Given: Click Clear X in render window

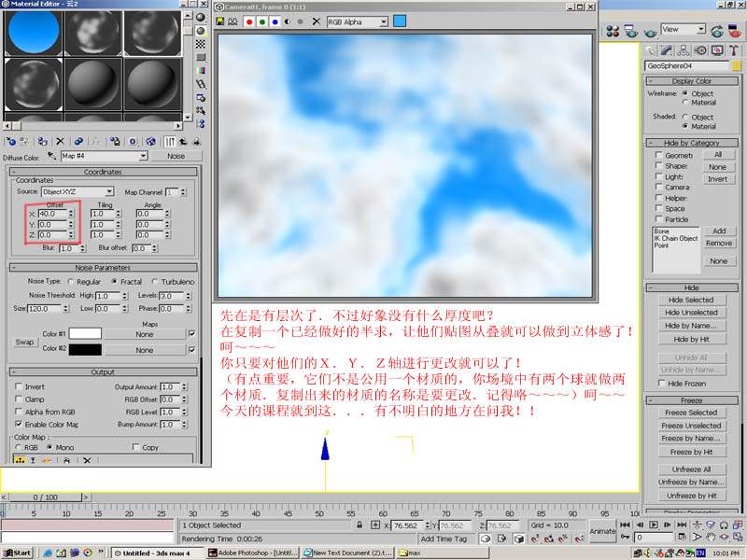Looking at the screenshot, I should point(317,21).
